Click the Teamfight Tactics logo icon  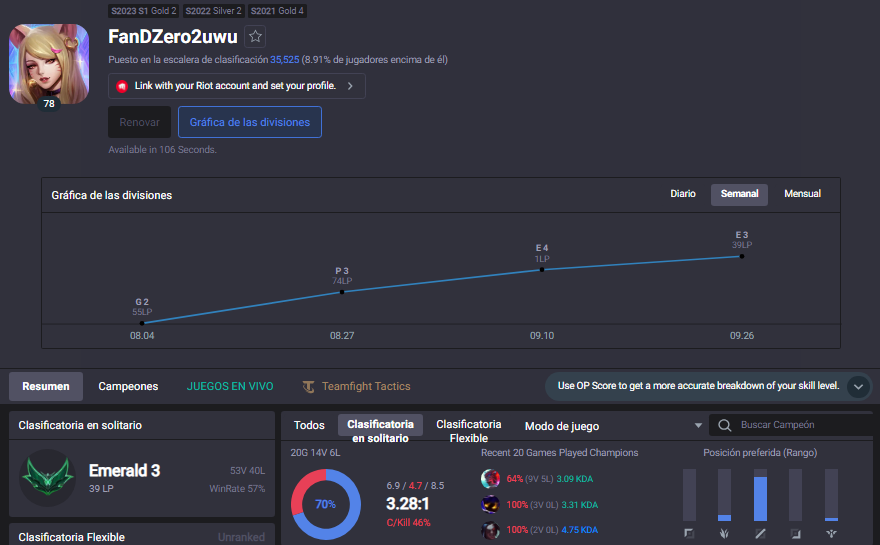[308, 387]
